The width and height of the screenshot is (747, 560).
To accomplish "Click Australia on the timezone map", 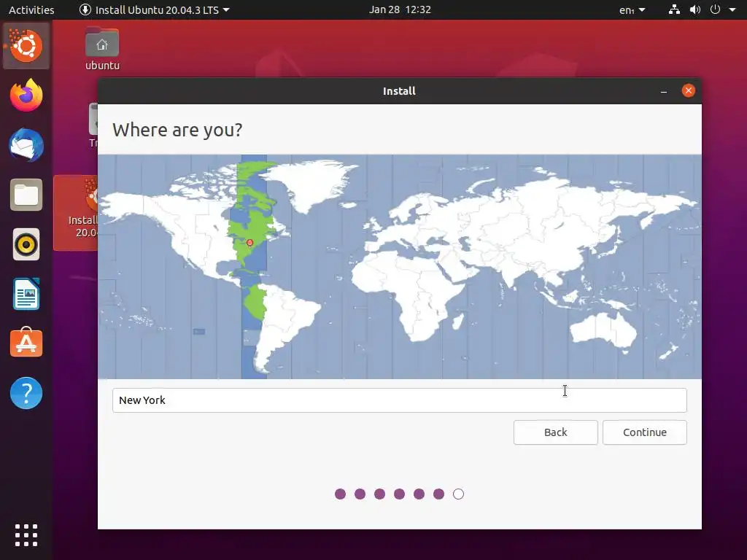I will 603,330.
